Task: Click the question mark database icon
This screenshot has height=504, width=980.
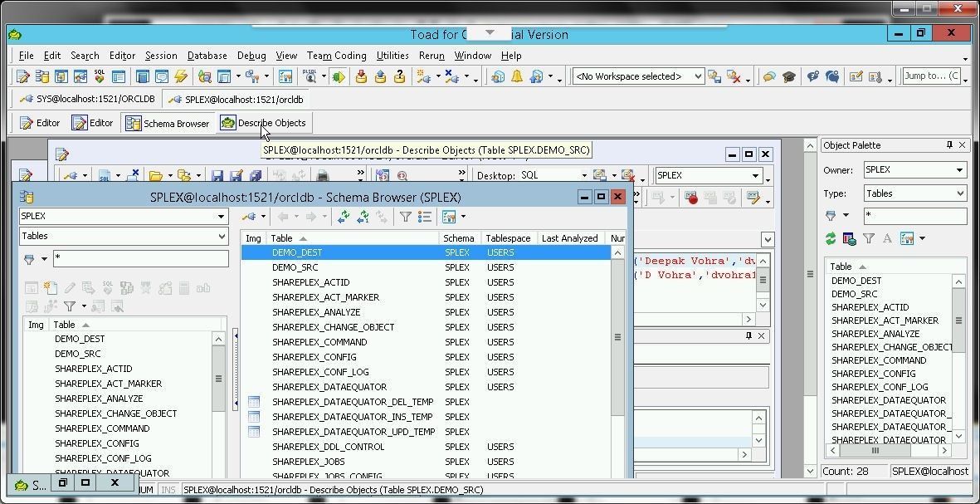Action: click(x=400, y=76)
